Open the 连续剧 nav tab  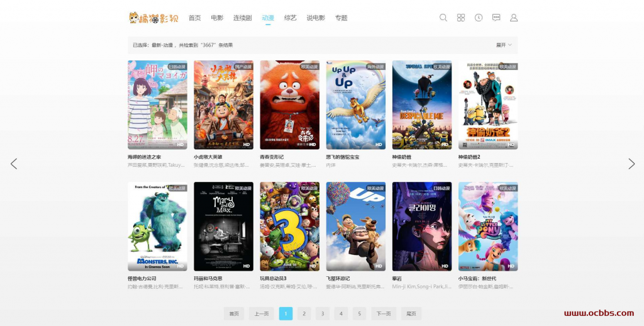[242, 18]
